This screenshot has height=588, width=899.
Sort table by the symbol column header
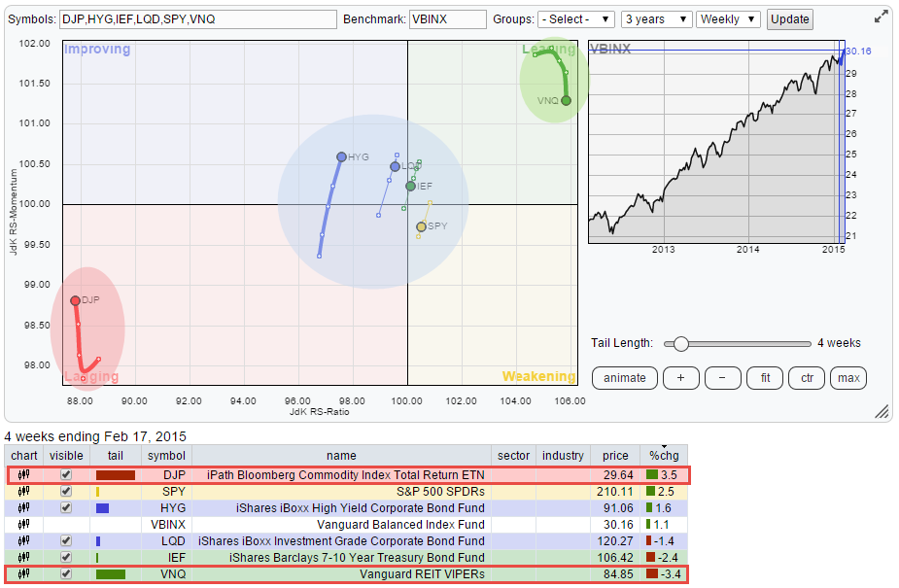[166, 456]
